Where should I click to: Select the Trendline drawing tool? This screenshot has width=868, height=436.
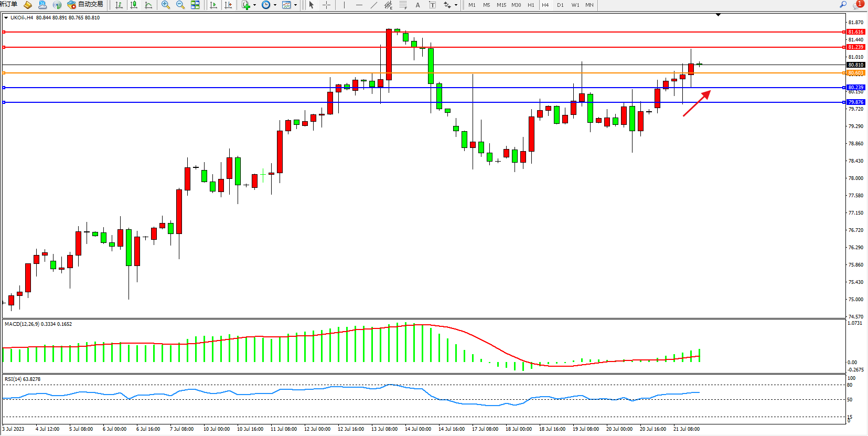tap(373, 5)
